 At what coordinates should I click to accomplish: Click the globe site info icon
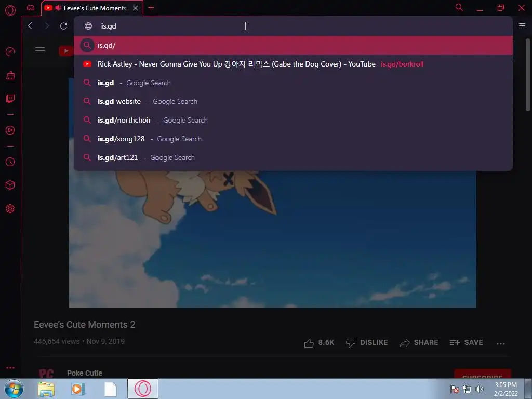88,26
